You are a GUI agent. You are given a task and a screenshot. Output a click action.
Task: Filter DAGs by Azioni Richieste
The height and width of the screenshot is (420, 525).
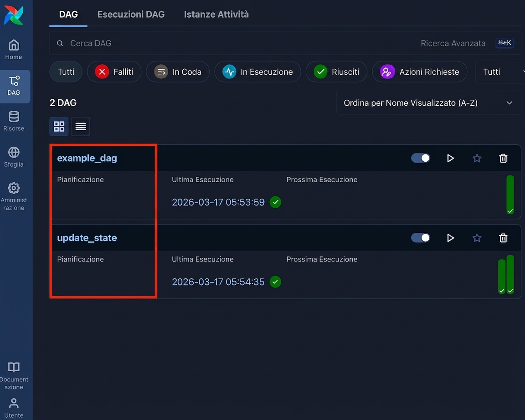pyautogui.click(x=420, y=72)
